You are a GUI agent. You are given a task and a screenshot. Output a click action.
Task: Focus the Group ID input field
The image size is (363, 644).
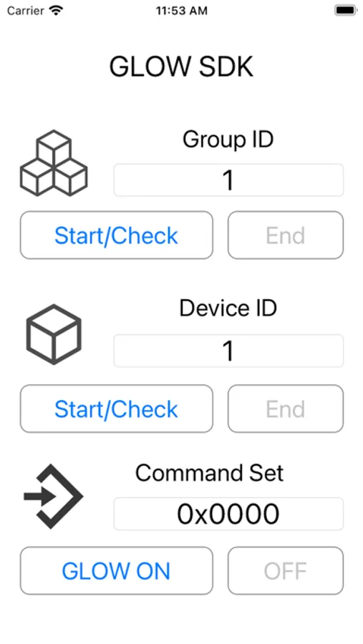tap(228, 180)
